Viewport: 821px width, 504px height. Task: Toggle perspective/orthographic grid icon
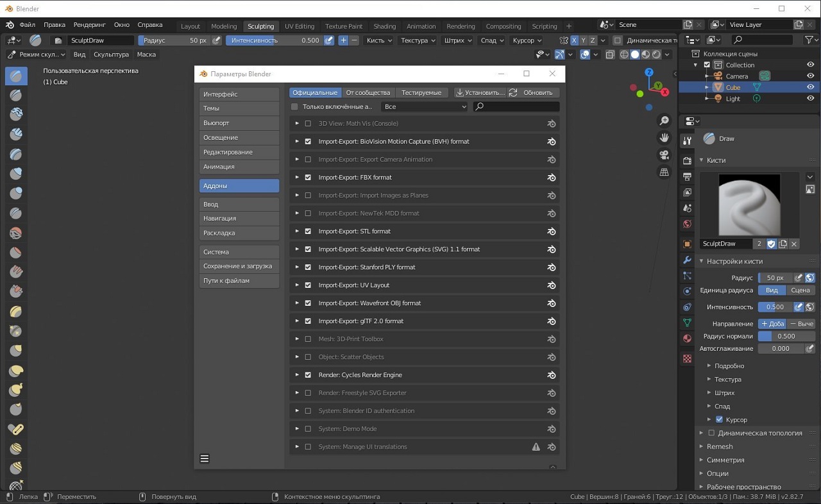point(664,172)
